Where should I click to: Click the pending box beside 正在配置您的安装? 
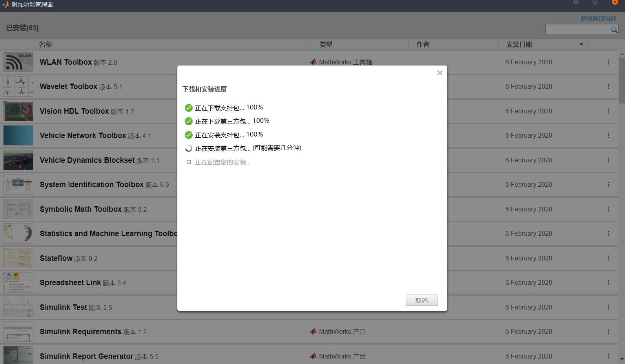[189, 162]
